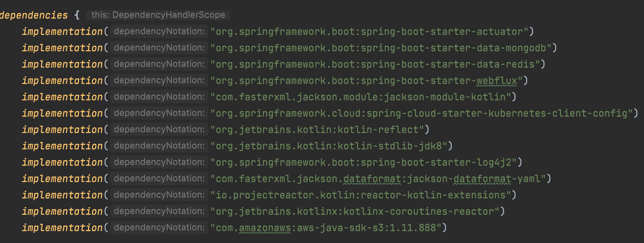Click 'implementation' on the log4j2 line
The width and height of the screenshot is (644, 243).
[x=62, y=162]
